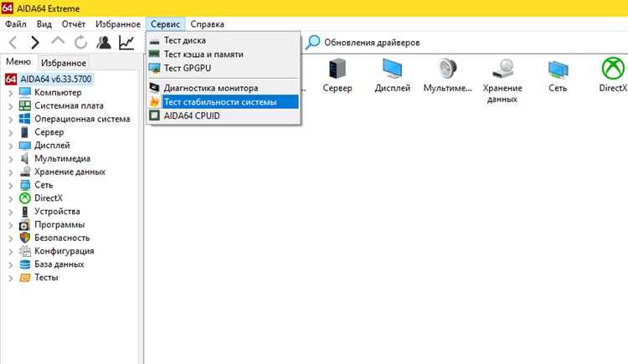628x364 pixels.
Task: Expand the Тесты tree node
Action: tap(11, 279)
